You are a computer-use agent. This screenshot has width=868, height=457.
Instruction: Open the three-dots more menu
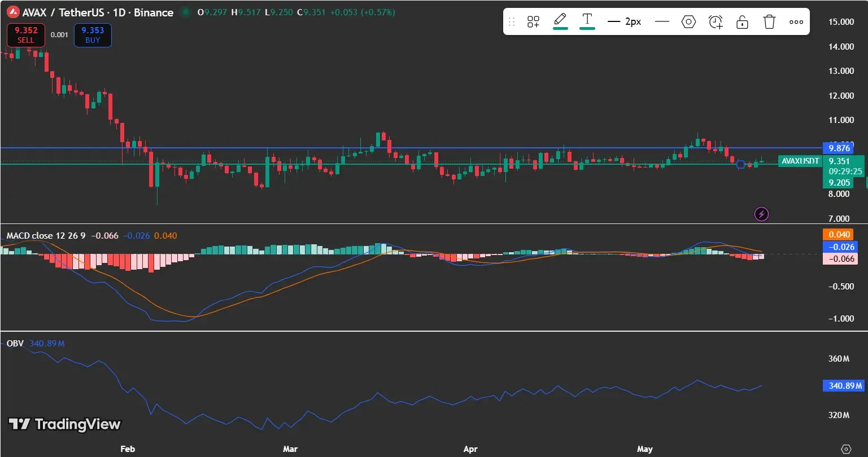point(796,22)
